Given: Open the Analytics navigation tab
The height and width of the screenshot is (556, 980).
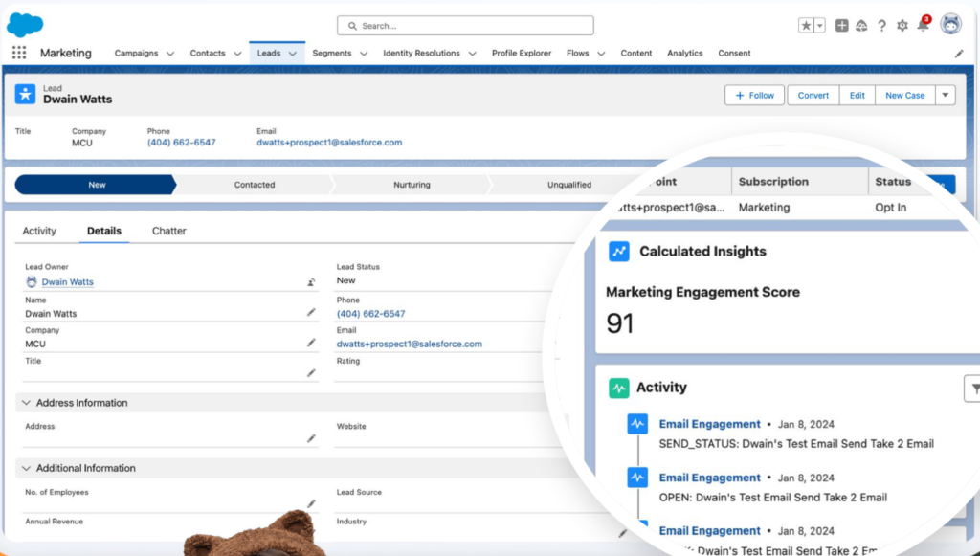Looking at the screenshot, I should click(x=684, y=54).
